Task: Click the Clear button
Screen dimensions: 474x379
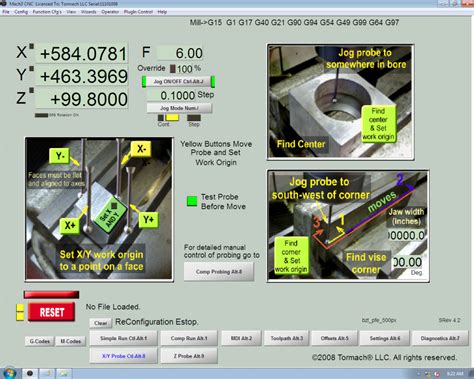Action: (100, 323)
